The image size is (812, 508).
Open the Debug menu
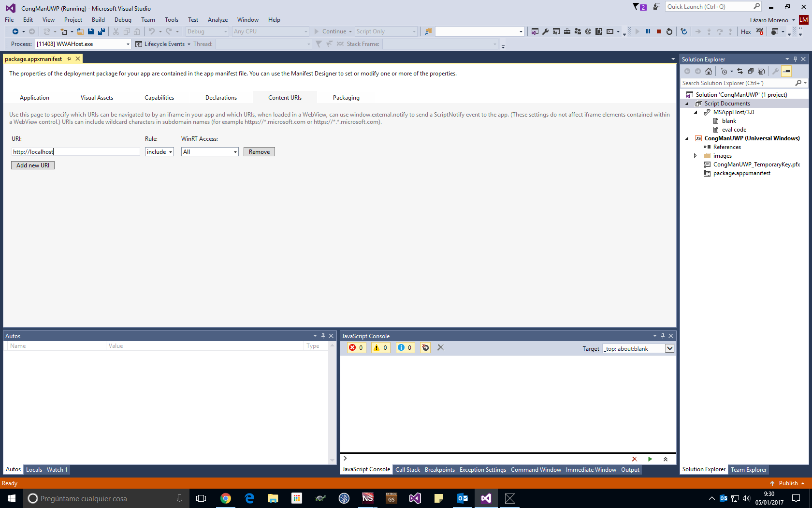point(123,20)
